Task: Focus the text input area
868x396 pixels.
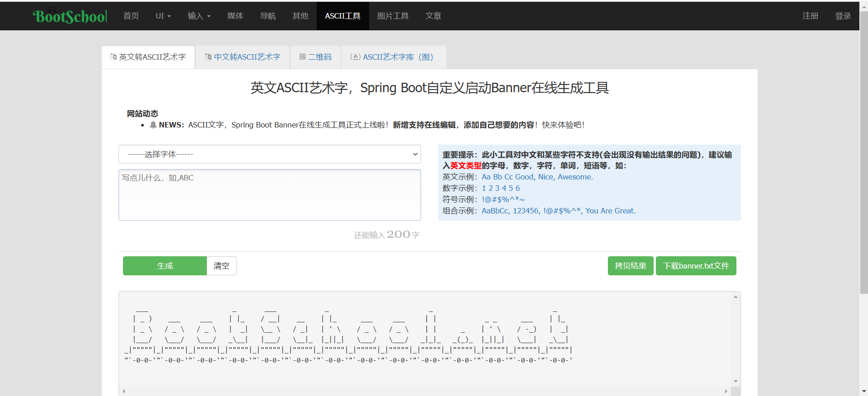Action: pyautogui.click(x=270, y=195)
